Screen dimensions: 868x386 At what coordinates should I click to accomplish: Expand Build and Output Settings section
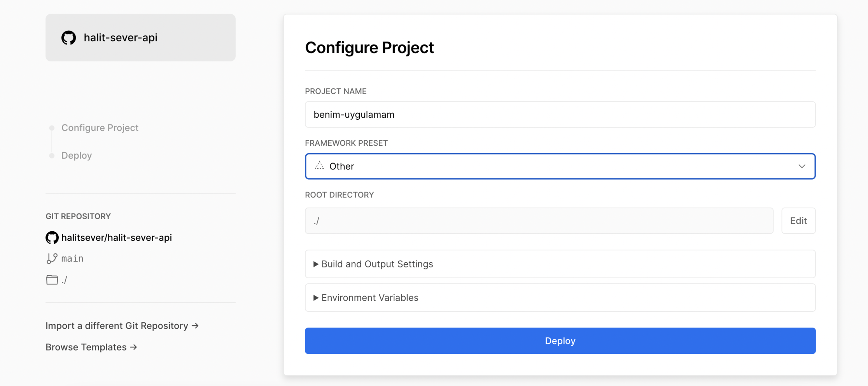560,264
